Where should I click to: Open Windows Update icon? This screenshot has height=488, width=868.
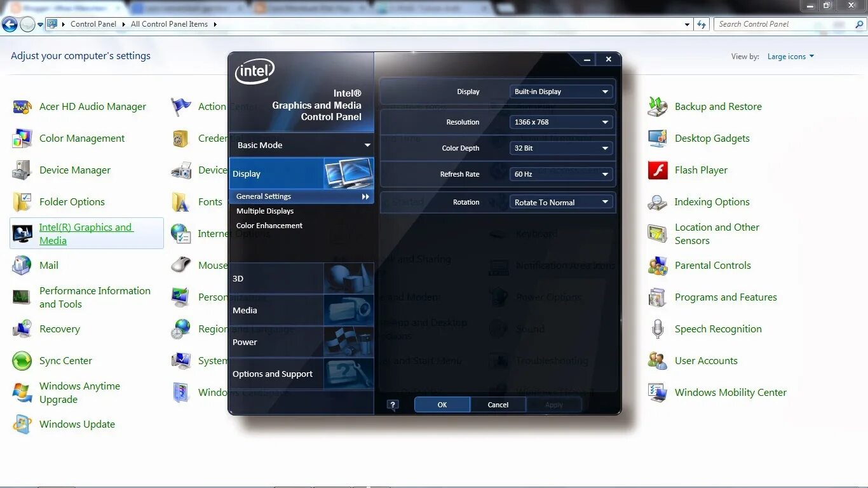pyautogui.click(x=22, y=424)
